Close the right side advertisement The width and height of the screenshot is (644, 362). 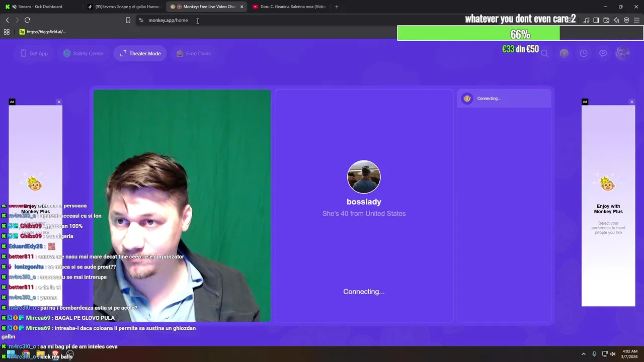tap(632, 102)
